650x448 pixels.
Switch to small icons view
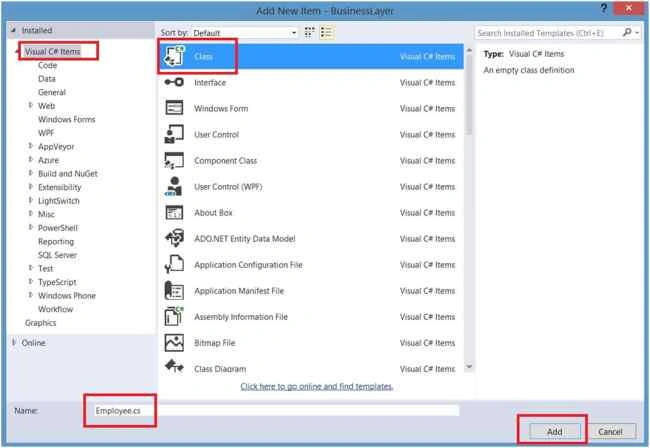[x=309, y=32]
